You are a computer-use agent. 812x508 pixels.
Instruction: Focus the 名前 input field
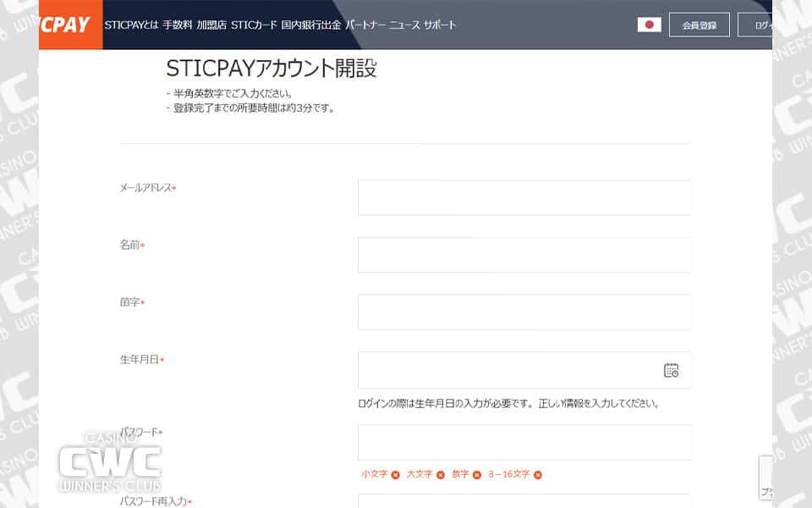click(x=524, y=255)
